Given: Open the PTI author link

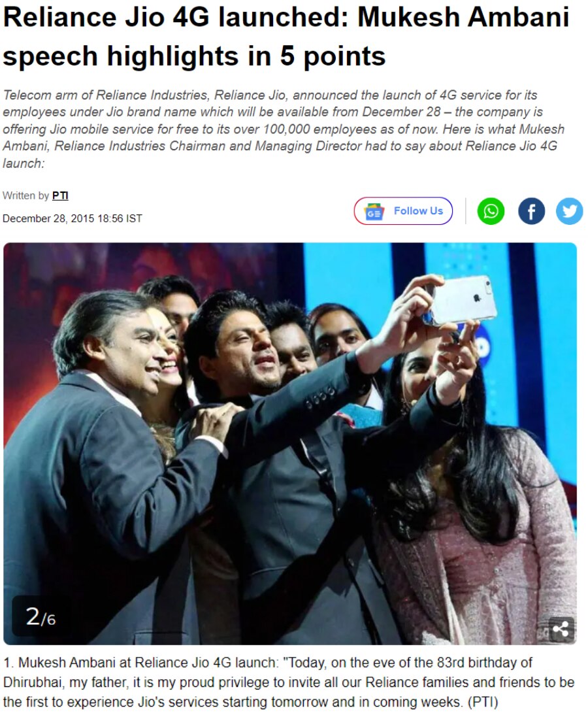Looking at the screenshot, I should pyautogui.click(x=60, y=196).
